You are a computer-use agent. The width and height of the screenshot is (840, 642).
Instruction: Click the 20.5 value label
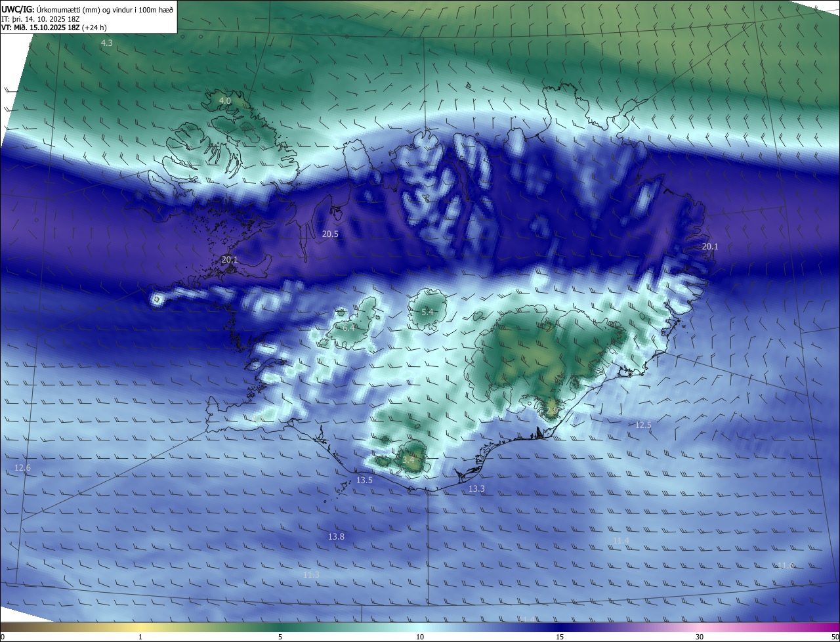pos(330,234)
